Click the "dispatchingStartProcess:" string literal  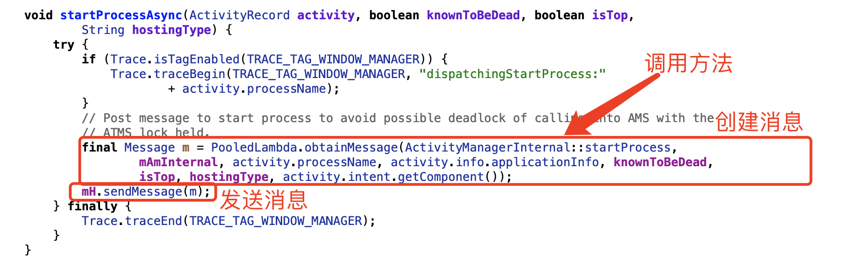(512, 74)
